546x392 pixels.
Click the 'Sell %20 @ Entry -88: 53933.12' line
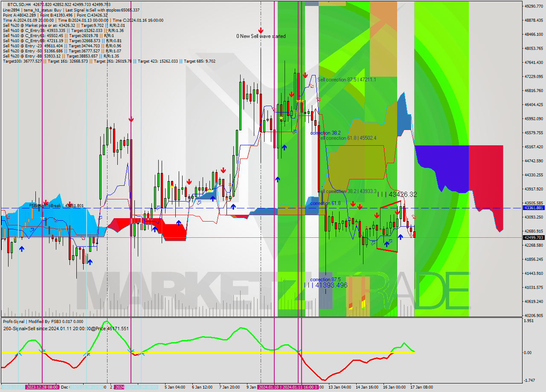tap(61, 56)
